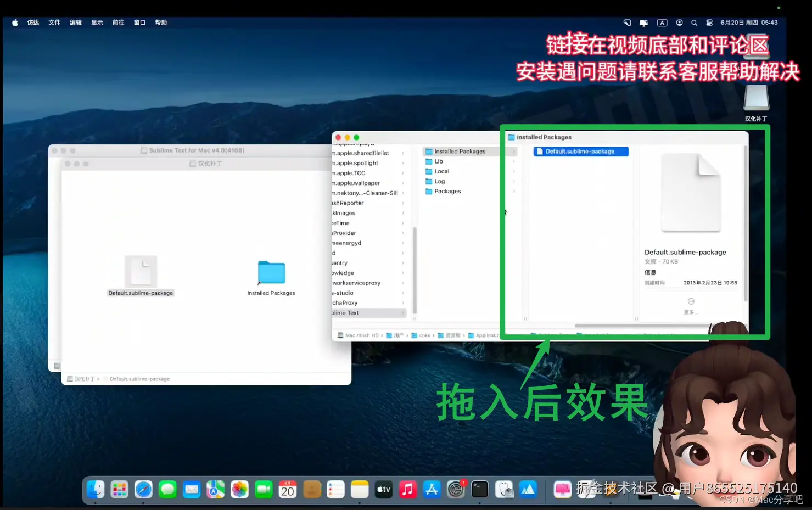
Task: Select Installed Packages alias in 汉化补丁 window
Action: [271, 278]
